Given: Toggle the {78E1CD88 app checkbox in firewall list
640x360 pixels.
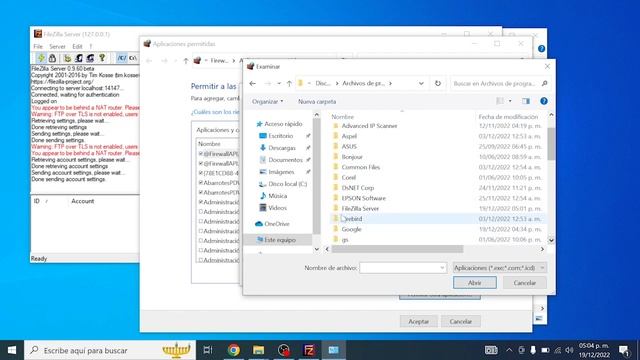Looking at the screenshot, I should (x=201, y=173).
